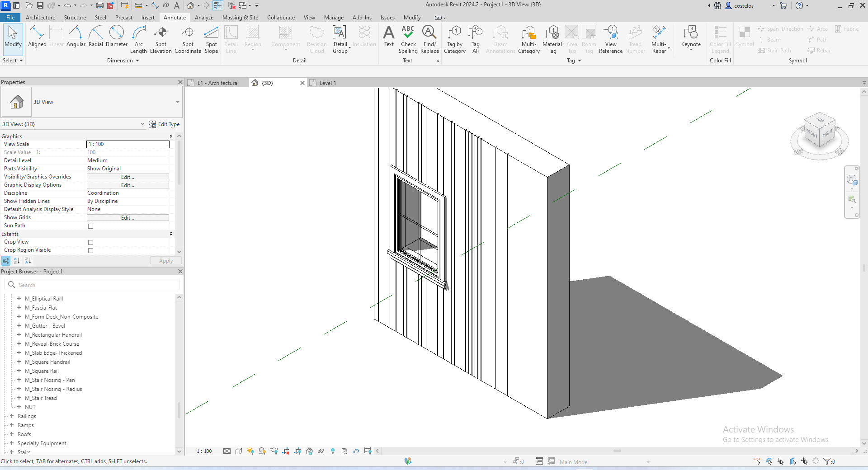This screenshot has height=470, width=868.
Task: Choose the Angular dimension tool
Action: [76, 36]
